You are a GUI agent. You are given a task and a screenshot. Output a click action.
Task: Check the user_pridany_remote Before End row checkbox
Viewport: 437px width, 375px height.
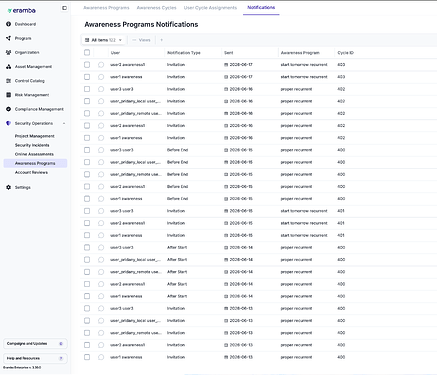[x=87, y=174]
